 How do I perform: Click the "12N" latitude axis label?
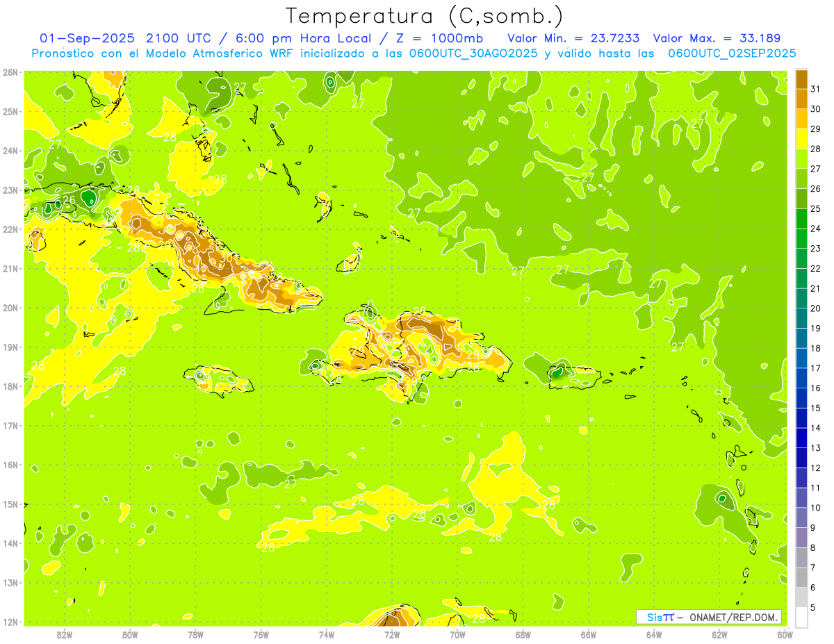pyautogui.click(x=10, y=622)
